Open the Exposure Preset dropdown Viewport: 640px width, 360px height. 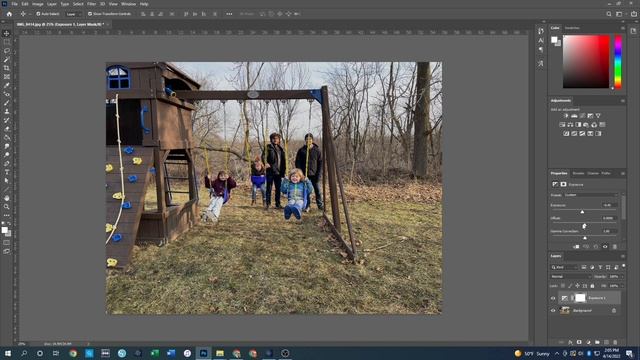tap(591, 195)
